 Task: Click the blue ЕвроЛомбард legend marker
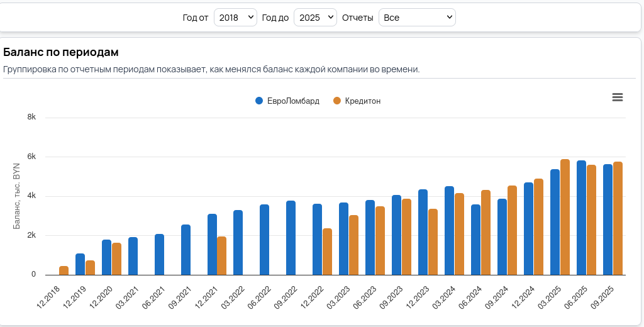click(258, 101)
